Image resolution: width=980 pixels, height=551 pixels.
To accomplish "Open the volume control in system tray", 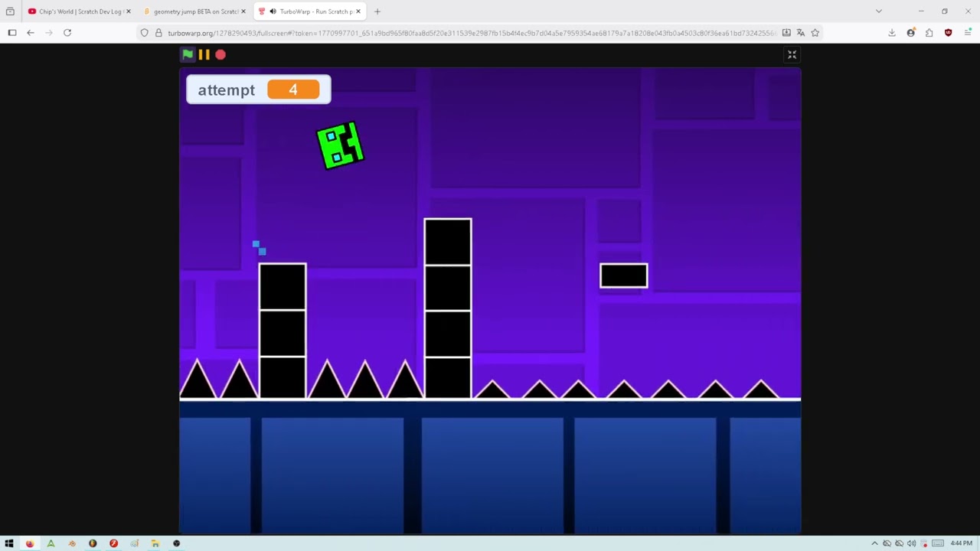I will click(x=912, y=543).
